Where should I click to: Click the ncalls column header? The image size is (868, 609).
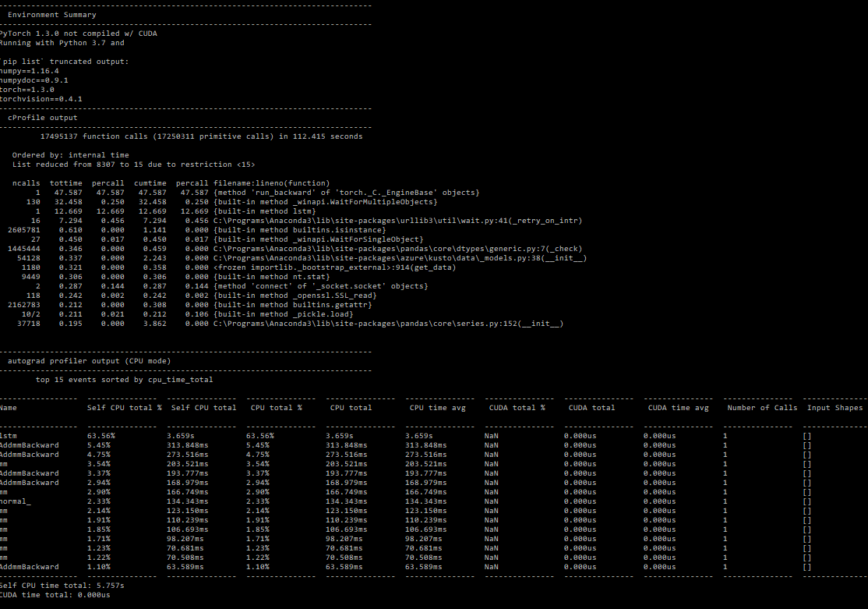click(x=26, y=183)
